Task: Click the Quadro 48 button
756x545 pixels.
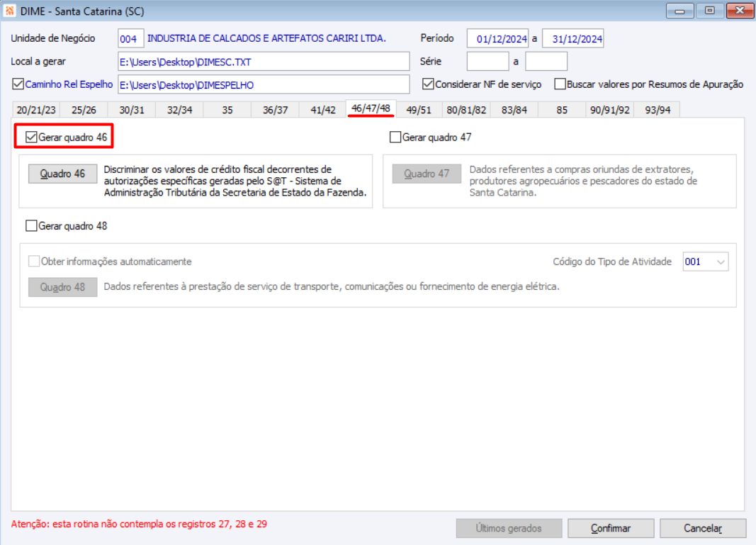Action: pos(62,287)
